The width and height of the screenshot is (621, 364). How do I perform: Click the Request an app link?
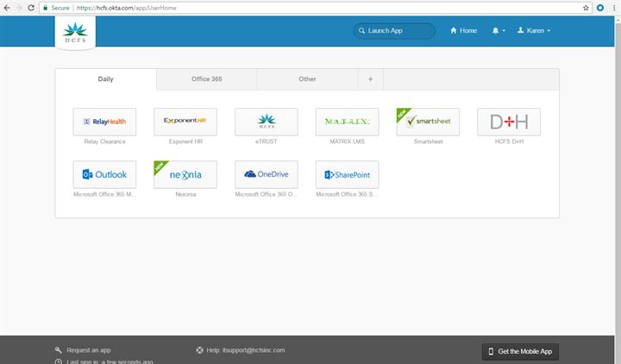(89, 350)
